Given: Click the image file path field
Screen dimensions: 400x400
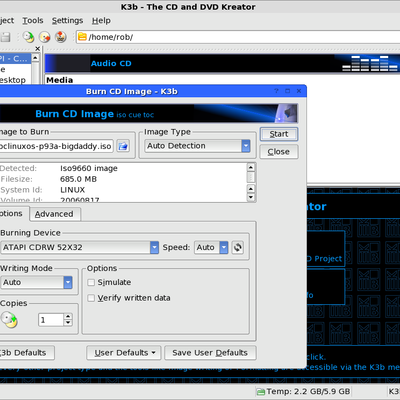Looking at the screenshot, I should (x=57, y=146).
